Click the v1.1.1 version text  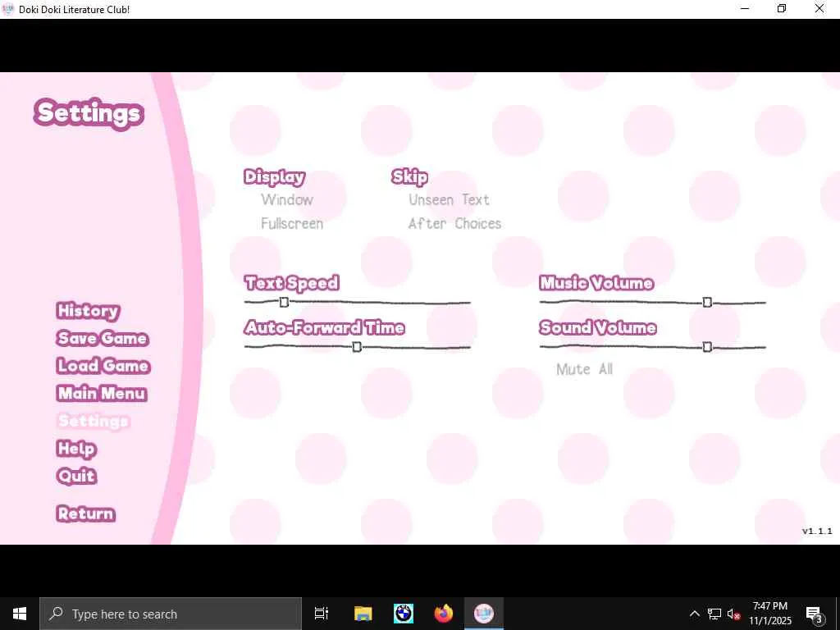point(817,532)
